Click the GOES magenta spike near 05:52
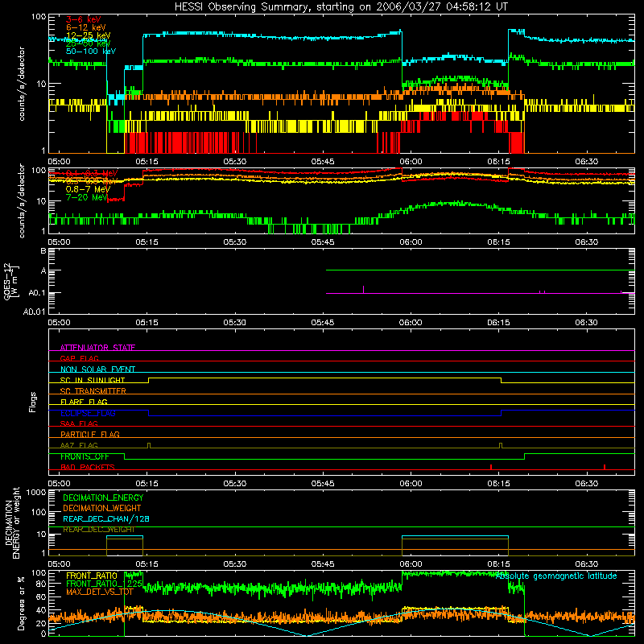Image resolution: width=644 pixels, height=644 pixels. click(x=364, y=289)
